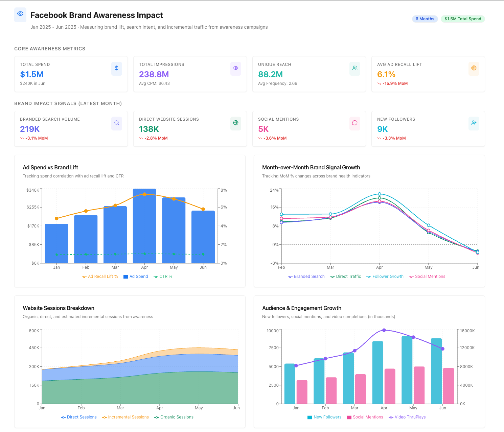Toggle the CTR % series in the legend
The width and height of the screenshot is (504, 432).
[x=163, y=276]
